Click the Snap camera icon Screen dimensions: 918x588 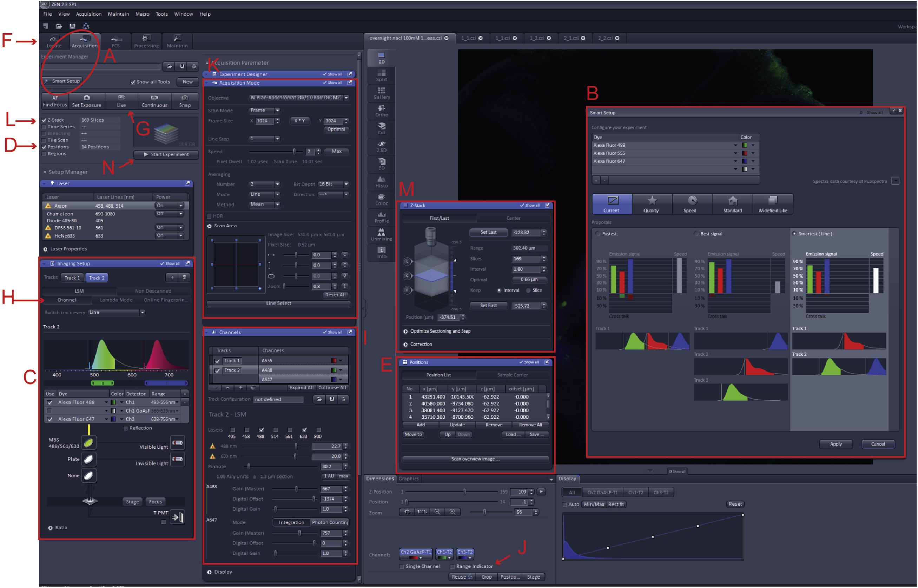pyautogui.click(x=185, y=98)
